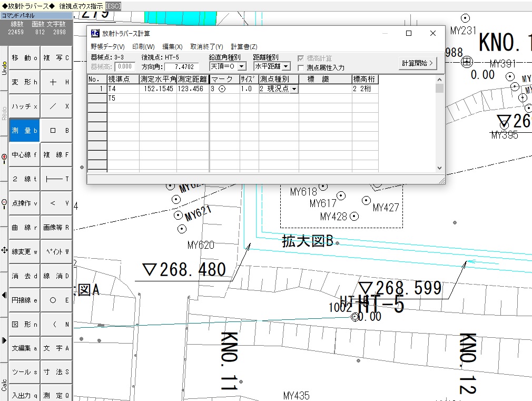Image resolution: width=532 pixels, height=401 pixels.
Task: Select the slash line X tool
Action: point(56,106)
